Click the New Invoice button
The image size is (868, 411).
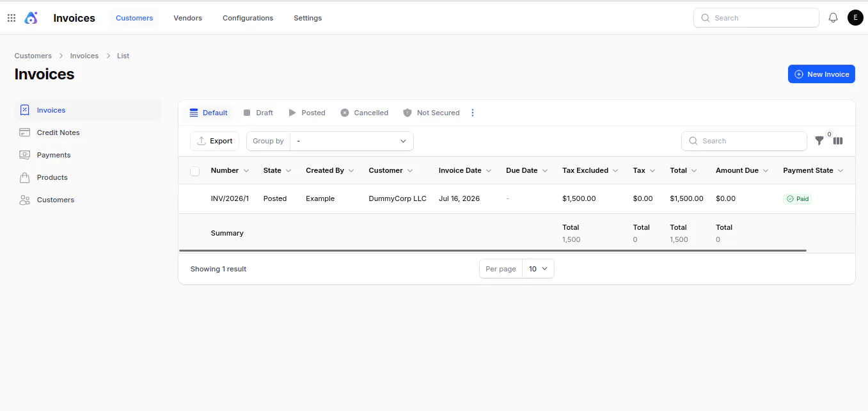coord(821,74)
